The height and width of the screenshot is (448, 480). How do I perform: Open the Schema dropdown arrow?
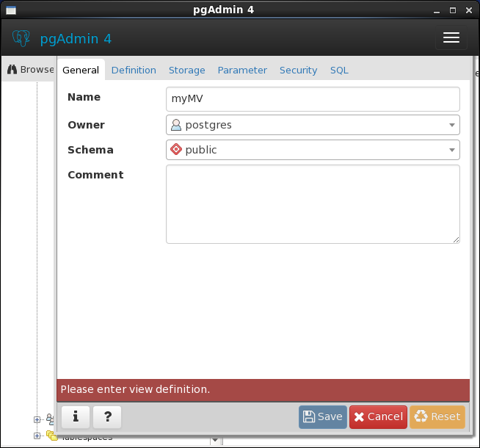[x=452, y=150]
